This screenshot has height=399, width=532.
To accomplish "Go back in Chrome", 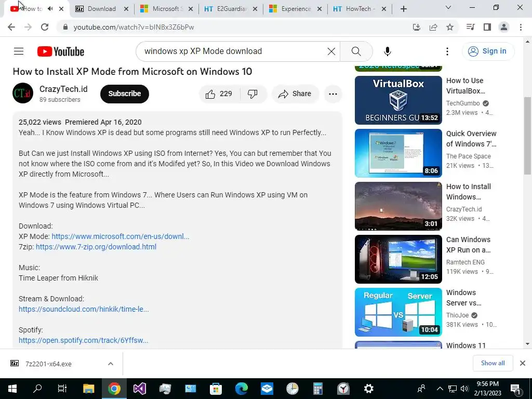I will pos(11,27).
